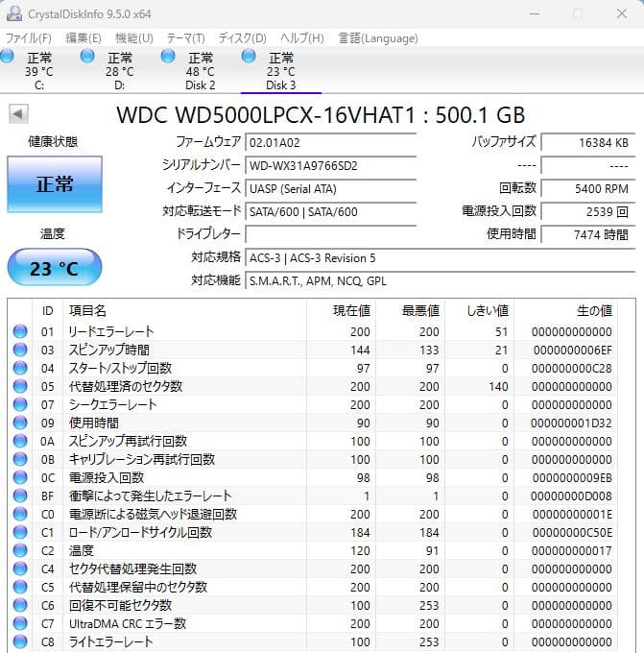Click the 23 °C temperature button
This screenshot has height=653, width=644.
click(x=55, y=267)
